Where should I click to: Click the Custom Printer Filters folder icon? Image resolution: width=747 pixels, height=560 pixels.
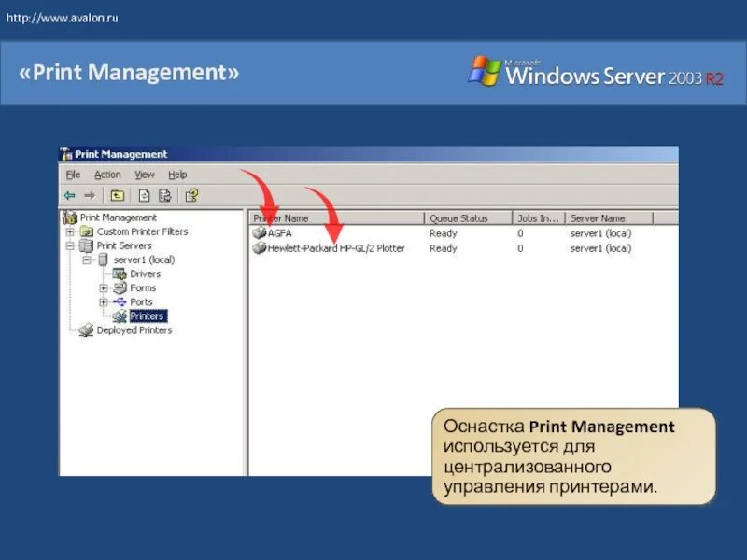pyautogui.click(x=87, y=231)
